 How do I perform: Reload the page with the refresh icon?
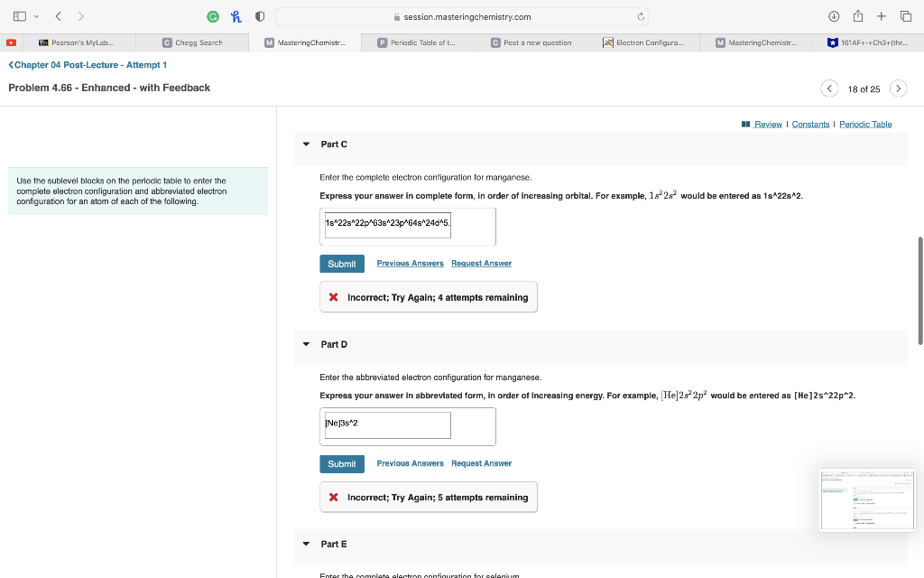[x=641, y=17]
